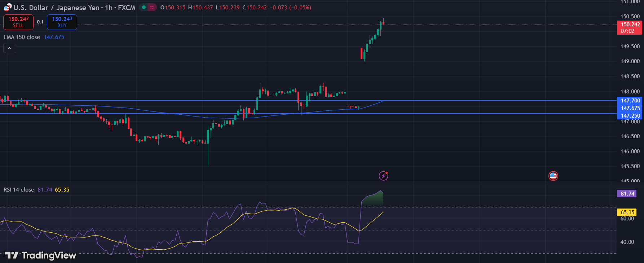Click the 147.700 horizontal line price label
The image size is (644, 263).
630,101
